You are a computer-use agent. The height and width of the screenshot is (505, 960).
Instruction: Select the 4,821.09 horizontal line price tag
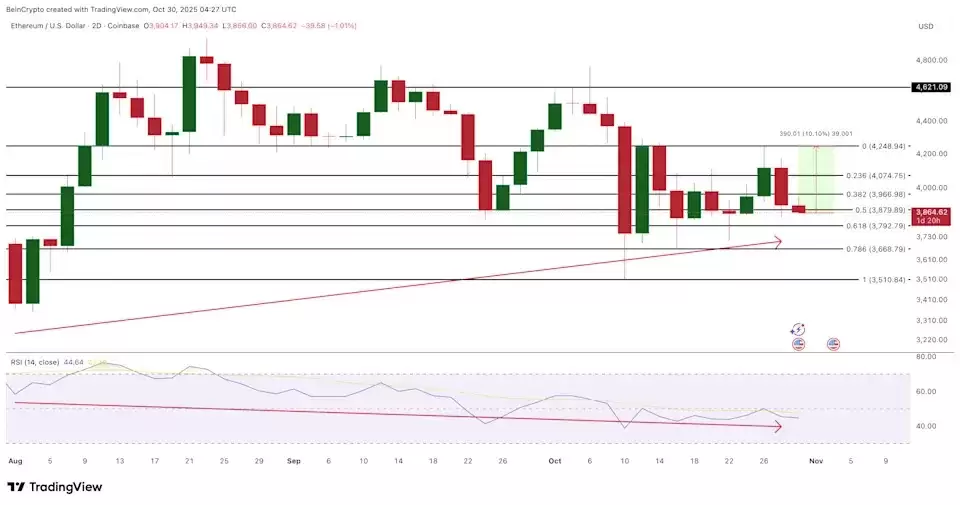[930, 87]
